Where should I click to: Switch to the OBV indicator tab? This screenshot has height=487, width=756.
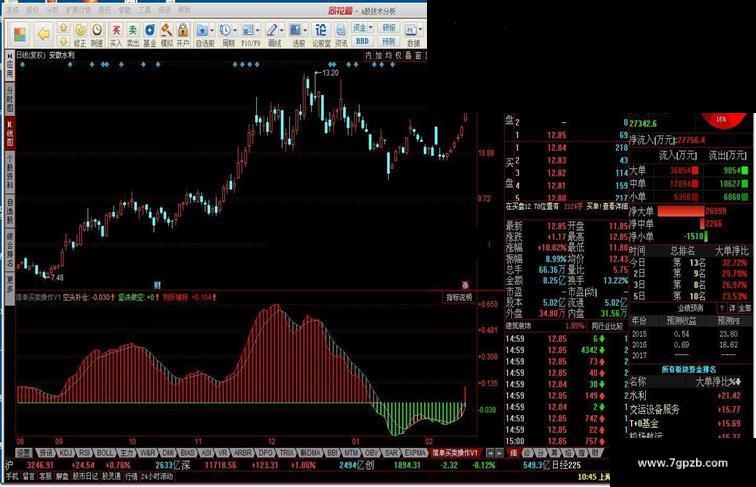tap(371, 453)
